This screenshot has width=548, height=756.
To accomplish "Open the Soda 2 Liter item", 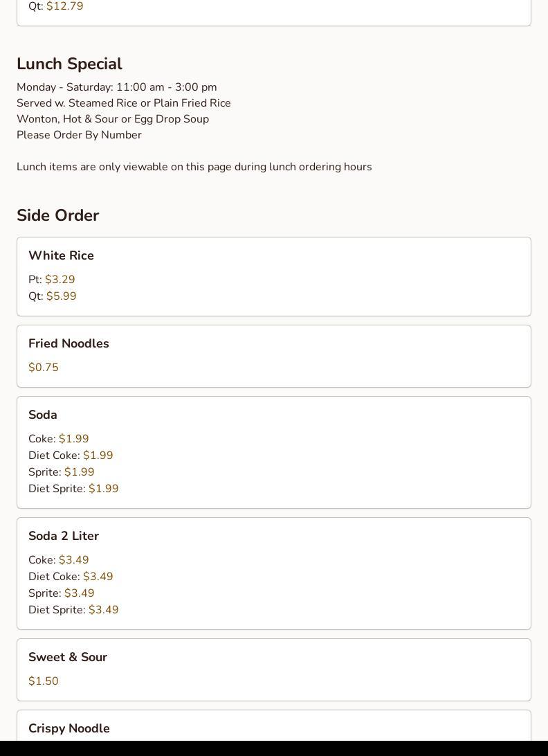I will click(64, 536).
